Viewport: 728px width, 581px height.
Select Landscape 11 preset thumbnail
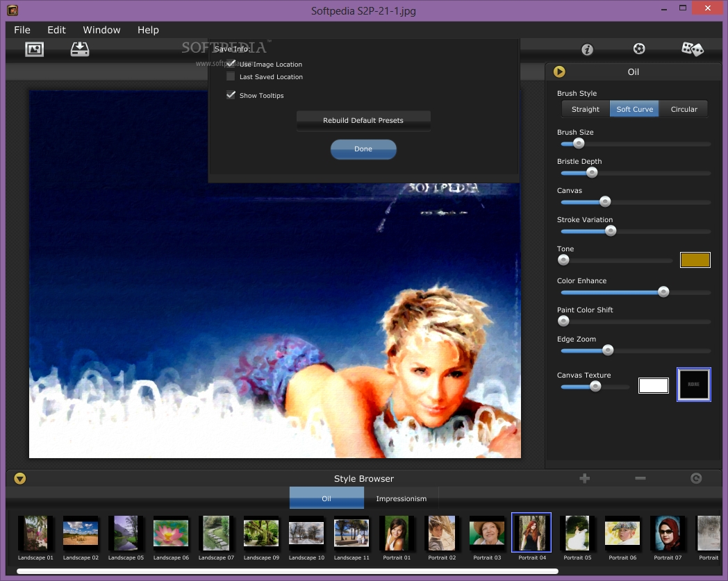tap(351, 533)
